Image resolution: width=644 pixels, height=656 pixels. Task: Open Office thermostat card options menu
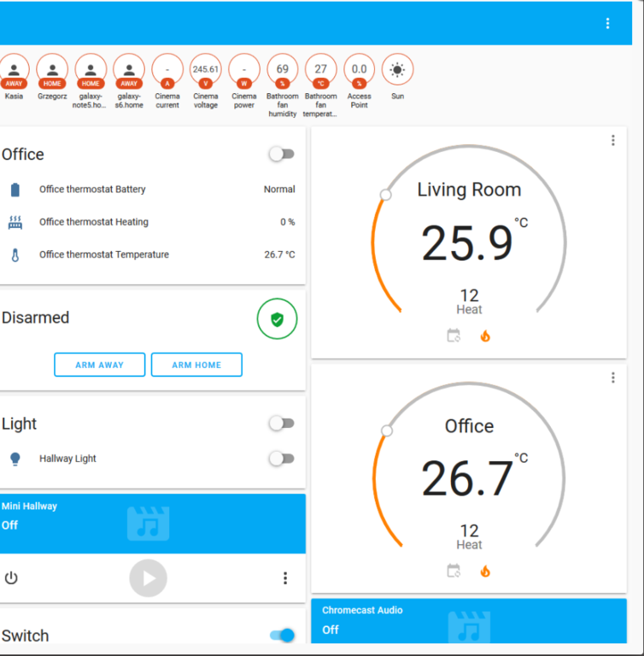[612, 378]
